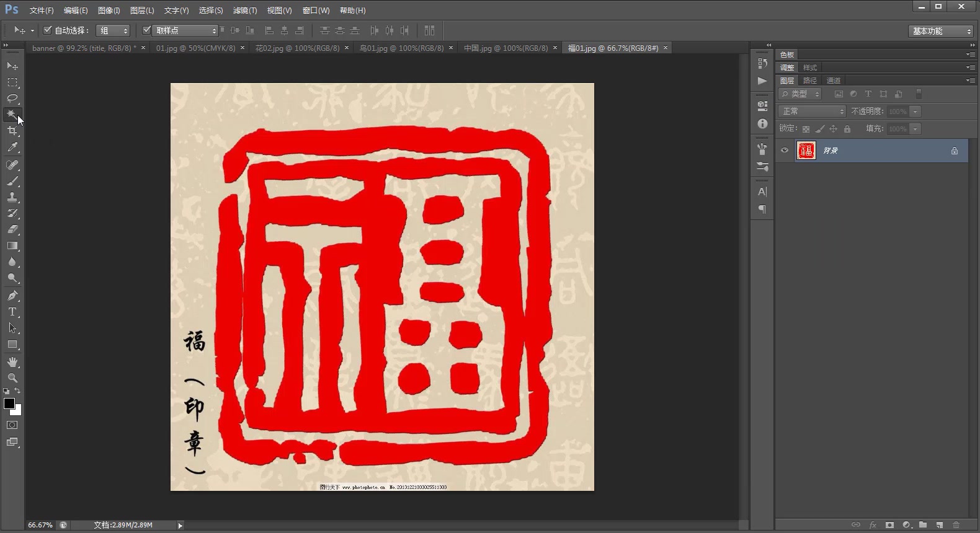Select the Magic Wand tool
Viewport: 980px width, 533px height.
pos(12,115)
